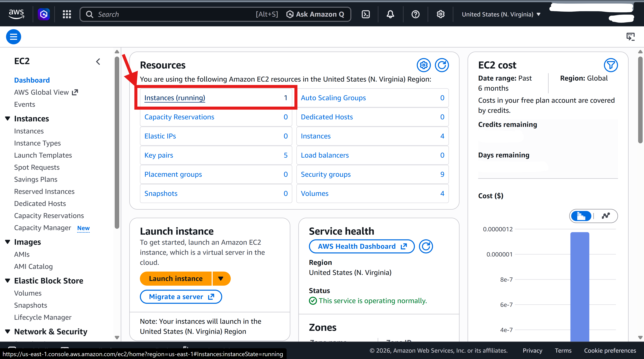Open Cookie preferences in footer

click(610, 350)
